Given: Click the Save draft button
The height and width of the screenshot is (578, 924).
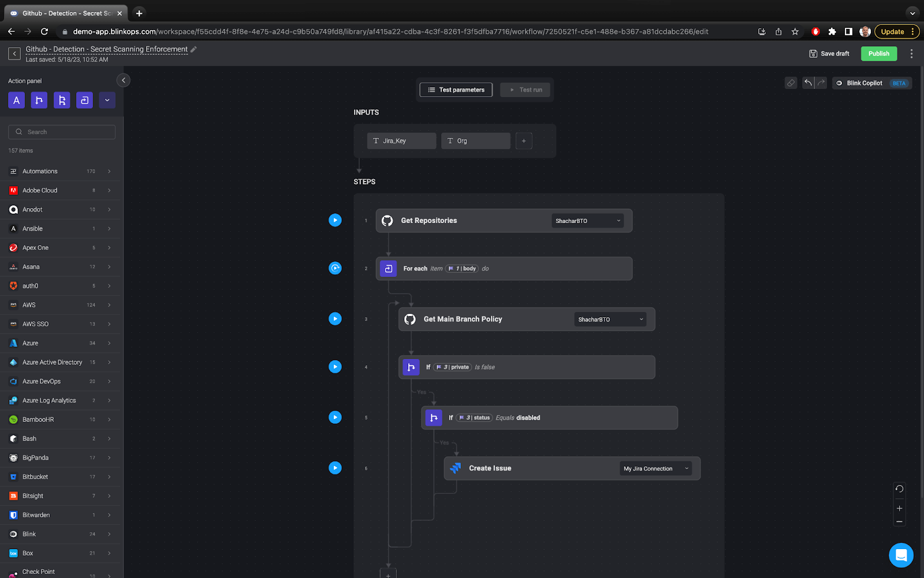Looking at the screenshot, I should [829, 53].
